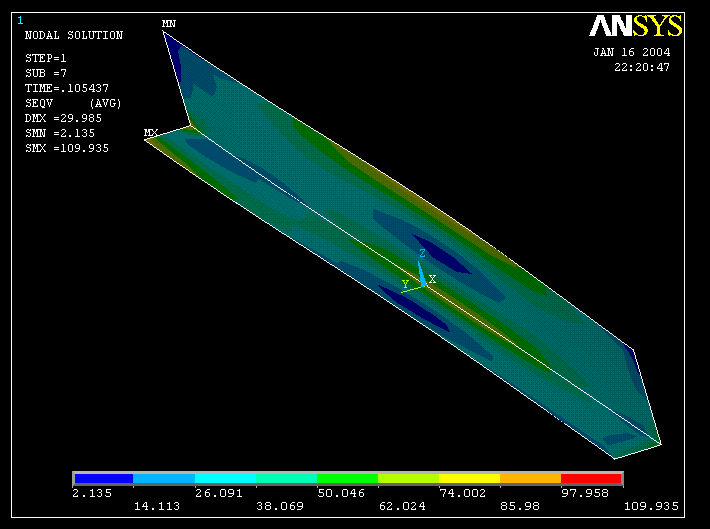The image size is (710, 529).
Task: Click the window number 1 label
Action: [x=20, y=20]
